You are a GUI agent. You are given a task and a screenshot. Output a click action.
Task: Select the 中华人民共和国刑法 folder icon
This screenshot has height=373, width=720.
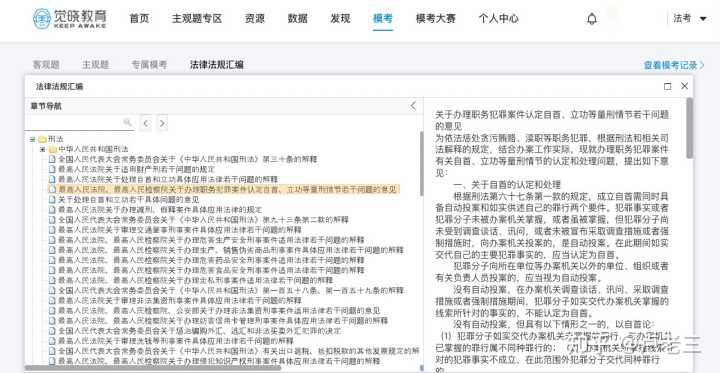(52, 149)
